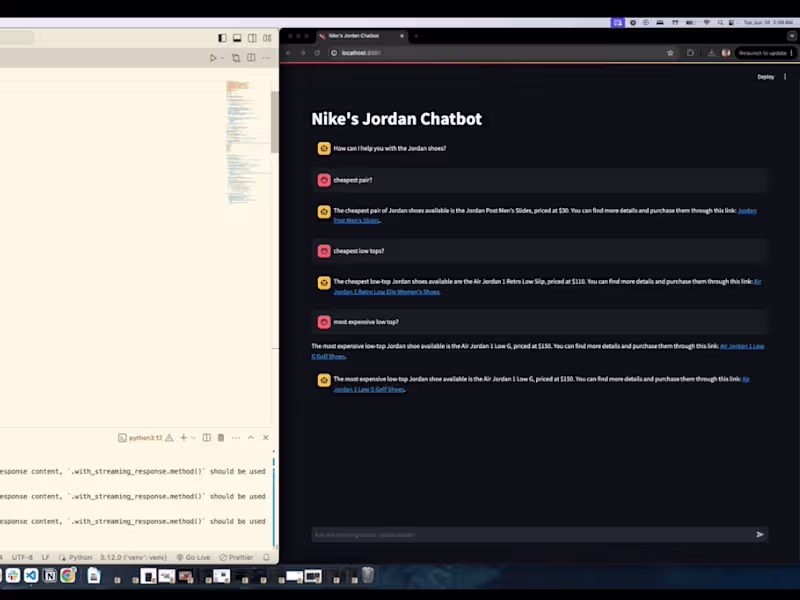Maximize terminal panel with chevron up

(251, 437)
